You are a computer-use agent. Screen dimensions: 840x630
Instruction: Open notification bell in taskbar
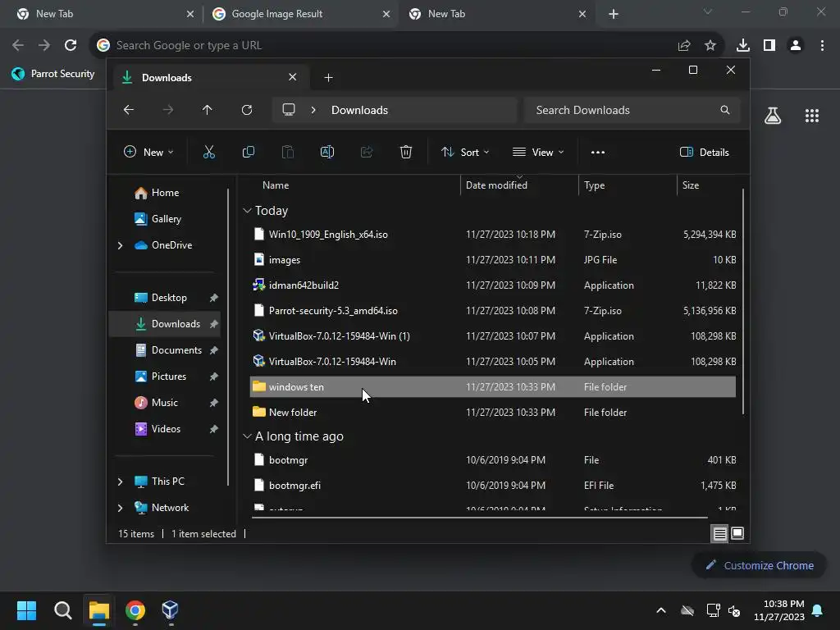coord(818,610)
